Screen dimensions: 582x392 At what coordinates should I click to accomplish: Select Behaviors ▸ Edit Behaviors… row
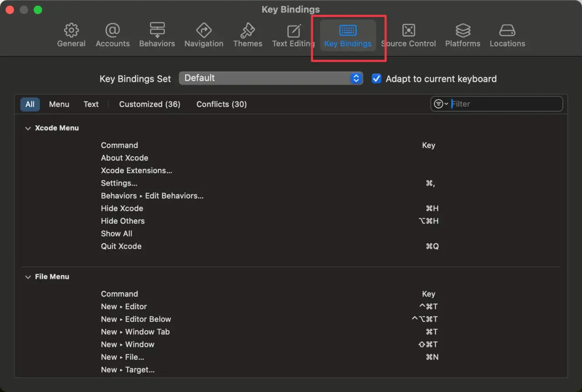pyautogui.click(x=291, y=196)
